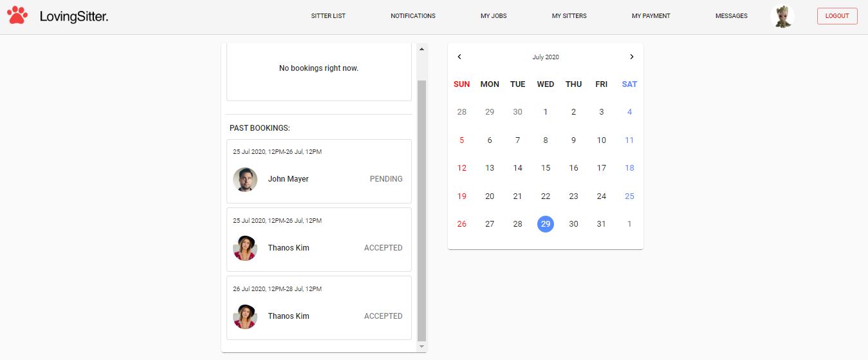Click Thanos Kim's photo in 26 Jul booking
This screenshot has height=360, width=868.
pyautogui.click(x=245, y=316)
